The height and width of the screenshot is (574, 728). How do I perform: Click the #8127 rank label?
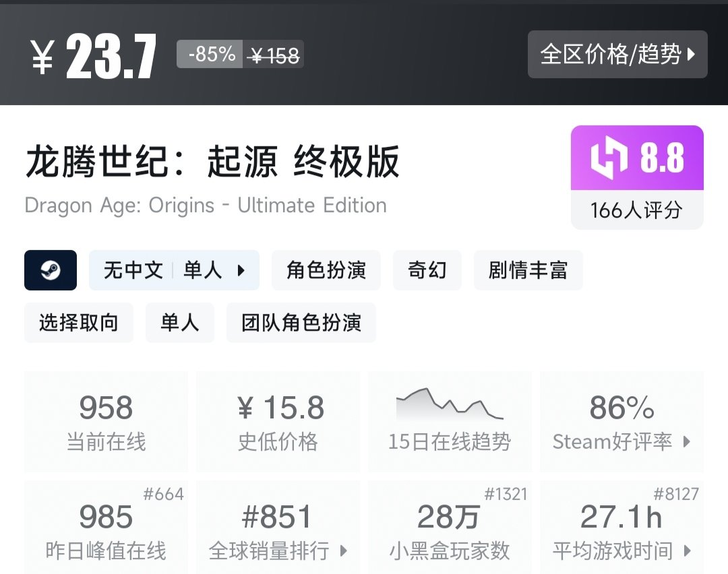coord(677,495)
